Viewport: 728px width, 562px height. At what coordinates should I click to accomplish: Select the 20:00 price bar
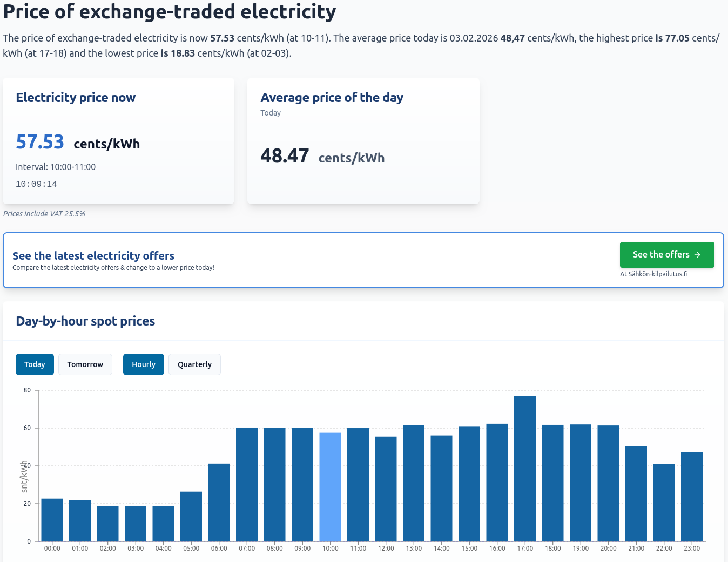coord(608,484)
